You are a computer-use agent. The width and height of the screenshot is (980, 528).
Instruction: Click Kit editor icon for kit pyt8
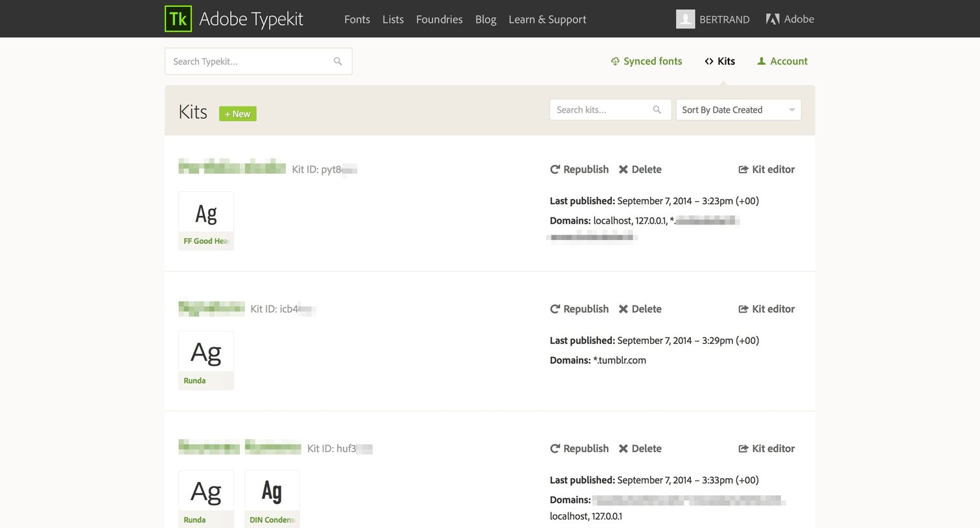[743, 169]
